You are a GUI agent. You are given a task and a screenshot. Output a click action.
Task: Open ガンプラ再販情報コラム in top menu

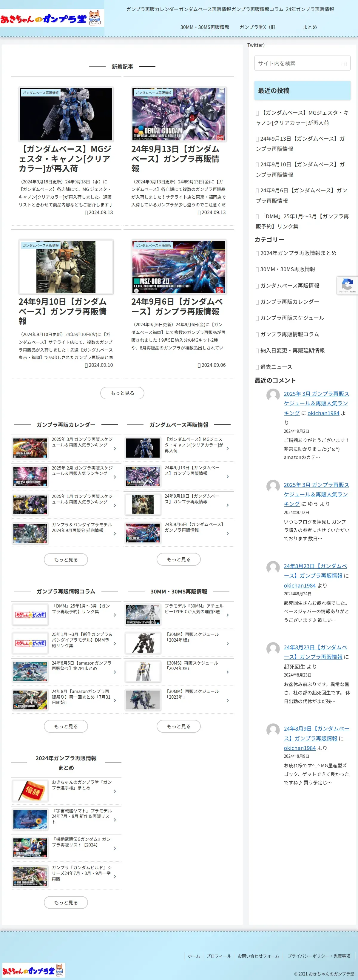(x=257, y=9)
